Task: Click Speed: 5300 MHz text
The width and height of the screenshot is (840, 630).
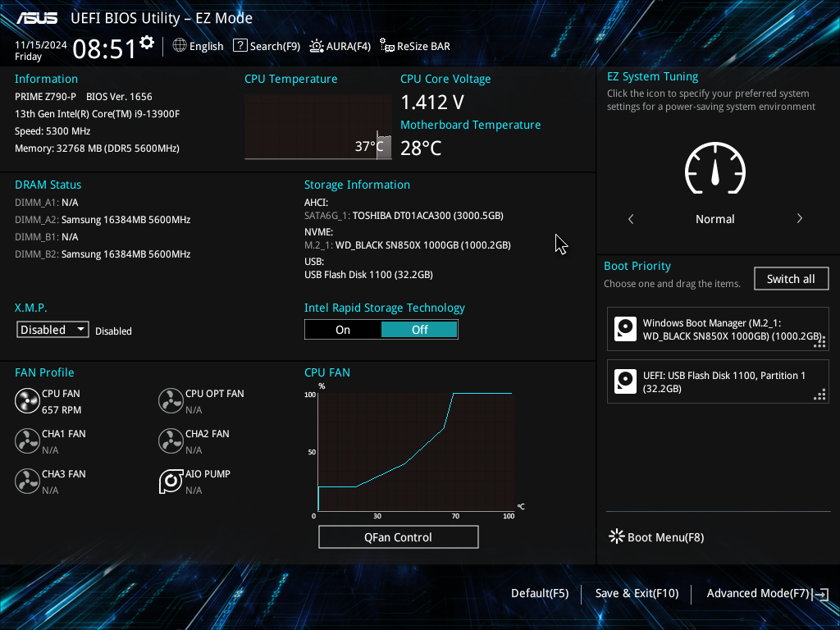Action: (x=52, y=130)
